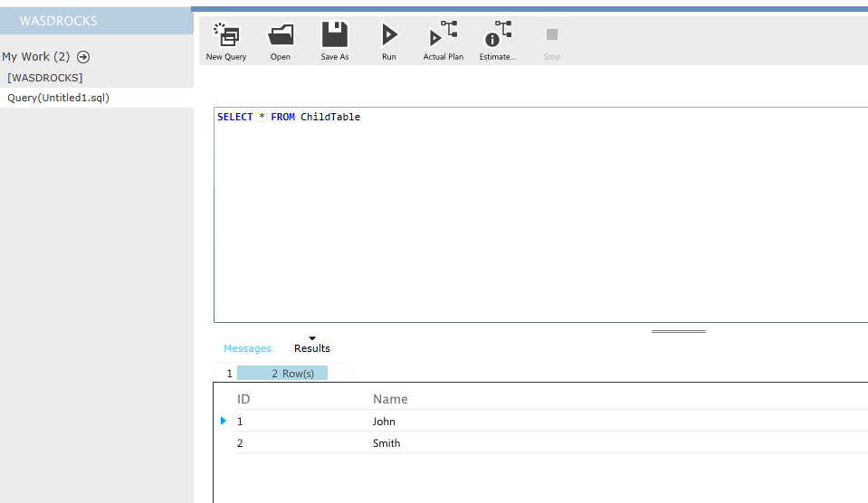
Task: Click the Name column header
Action: pos(390,399)
